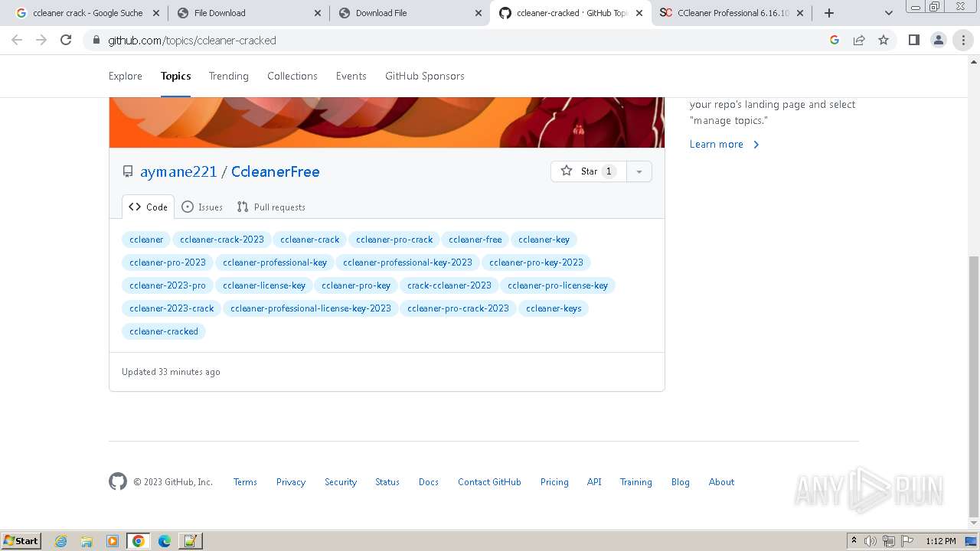Open the Pull requests tab
This screenshot has width=980, height=551.
pos(271,207)
